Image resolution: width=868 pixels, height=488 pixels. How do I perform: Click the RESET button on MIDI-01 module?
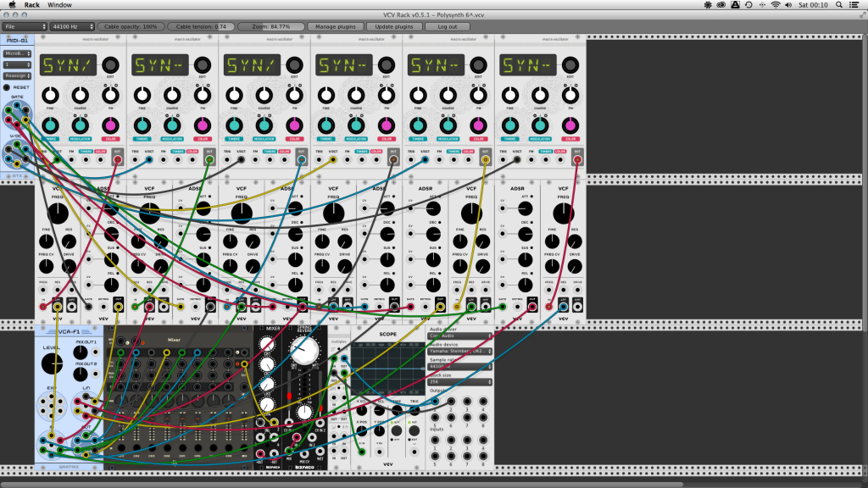pyautogui.click(x=7, y=87)
